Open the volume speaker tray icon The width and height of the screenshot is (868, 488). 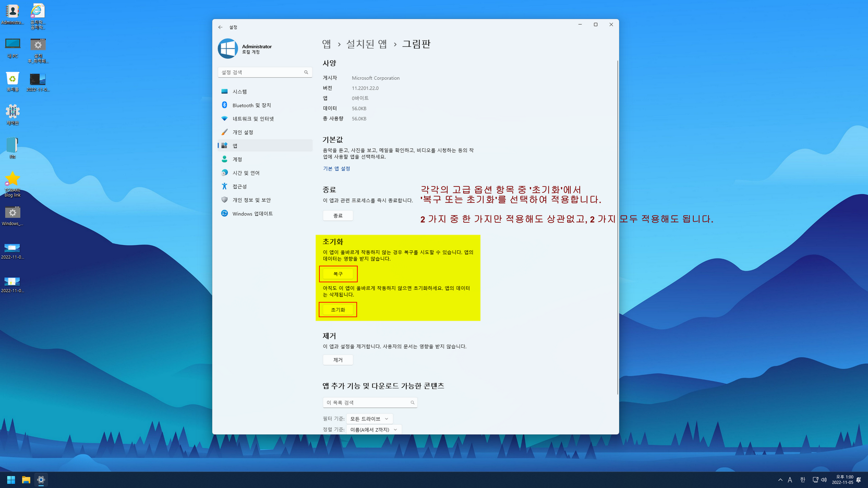pos(824,480)
